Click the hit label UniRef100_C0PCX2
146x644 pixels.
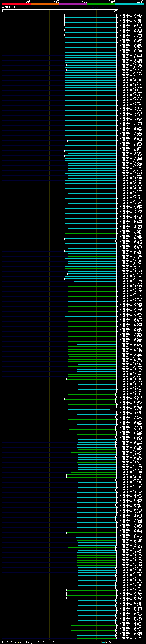(x=131, y=309)
